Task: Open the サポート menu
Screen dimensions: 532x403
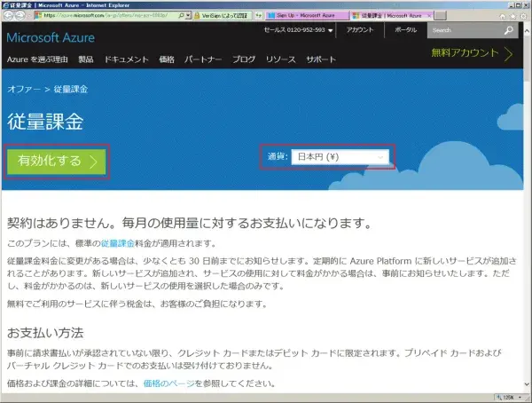Action: [321, 59]
